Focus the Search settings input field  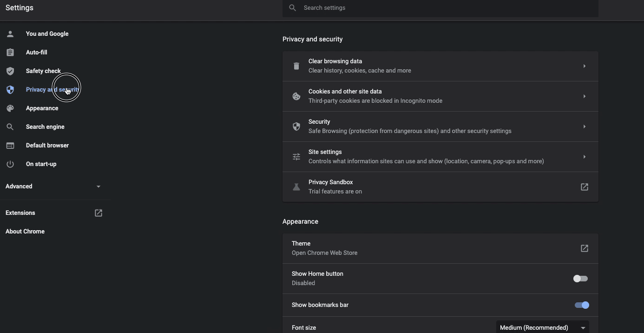pos(440,8)
